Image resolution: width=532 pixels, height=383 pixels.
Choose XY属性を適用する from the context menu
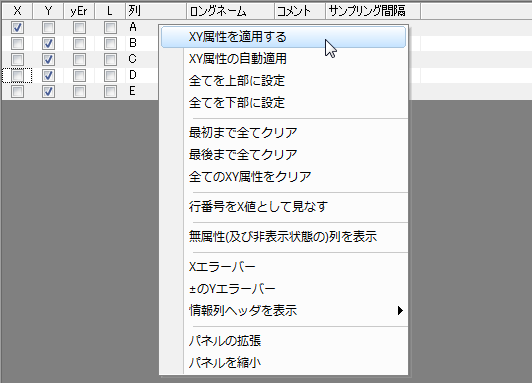coord(283,37)
